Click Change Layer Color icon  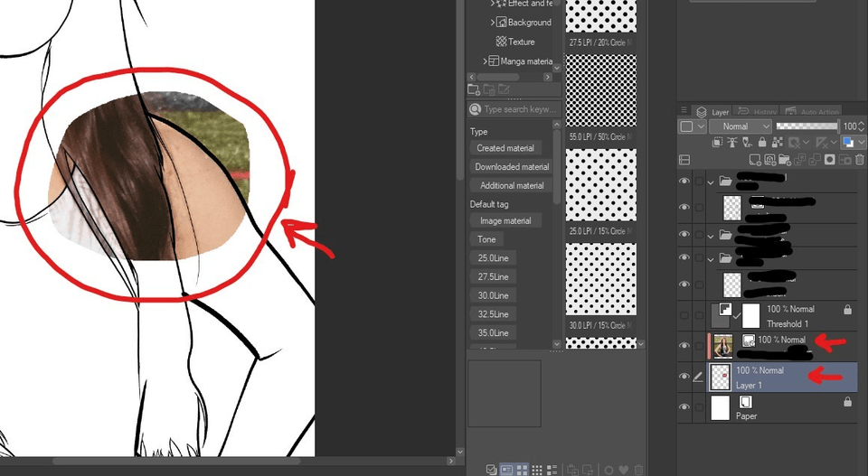(x=847, y=143)
